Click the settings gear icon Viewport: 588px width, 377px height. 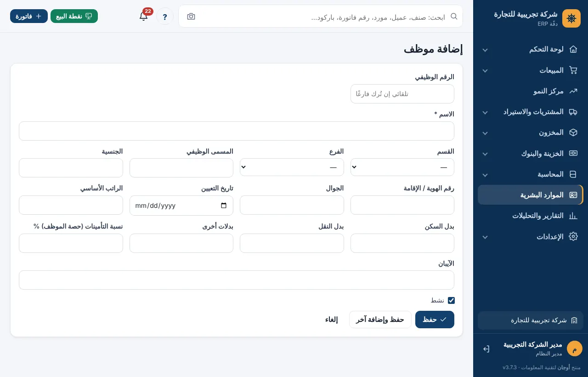pos(573,236)
